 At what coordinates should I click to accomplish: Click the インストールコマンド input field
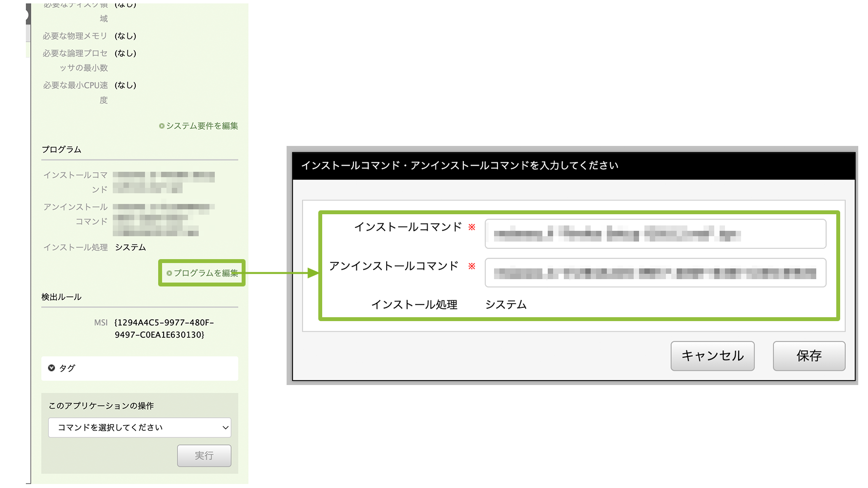655,234
